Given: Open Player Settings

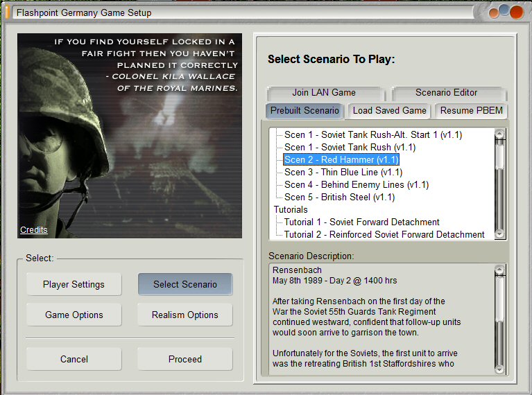Looking at the screenshot, I should pos(74,284).
